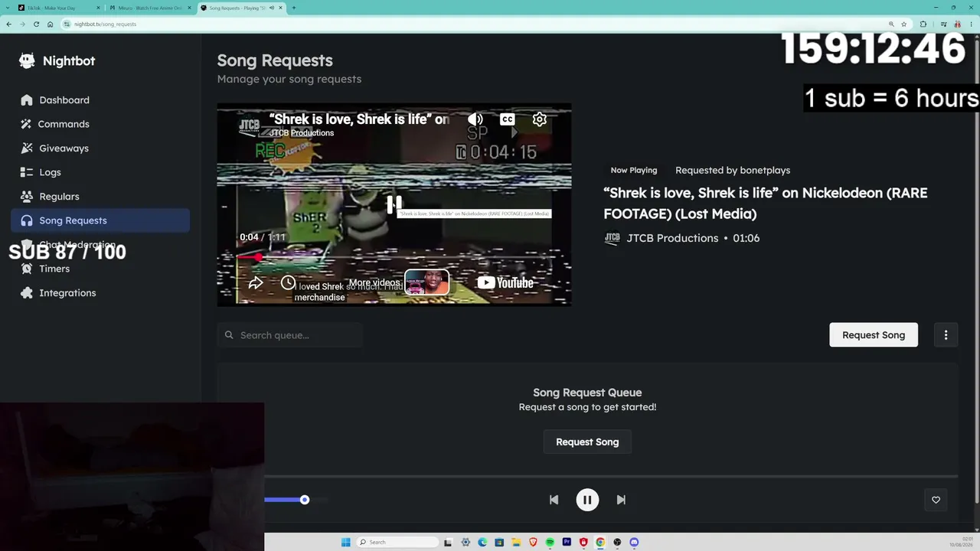The height and width of the screenshot is (551, 980).
Task: Open the Windows Start menu
Action: pos(345,543)
